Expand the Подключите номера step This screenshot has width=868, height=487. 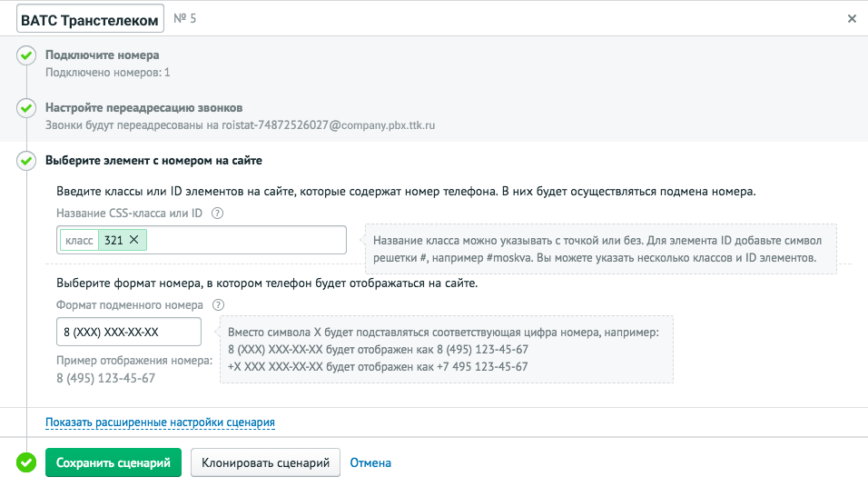(102, 55)
